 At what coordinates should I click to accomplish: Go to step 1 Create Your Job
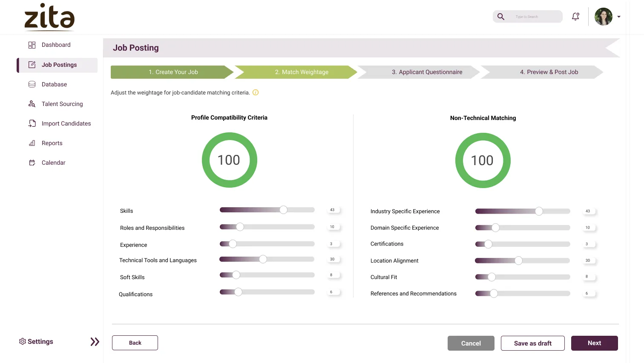172,72
